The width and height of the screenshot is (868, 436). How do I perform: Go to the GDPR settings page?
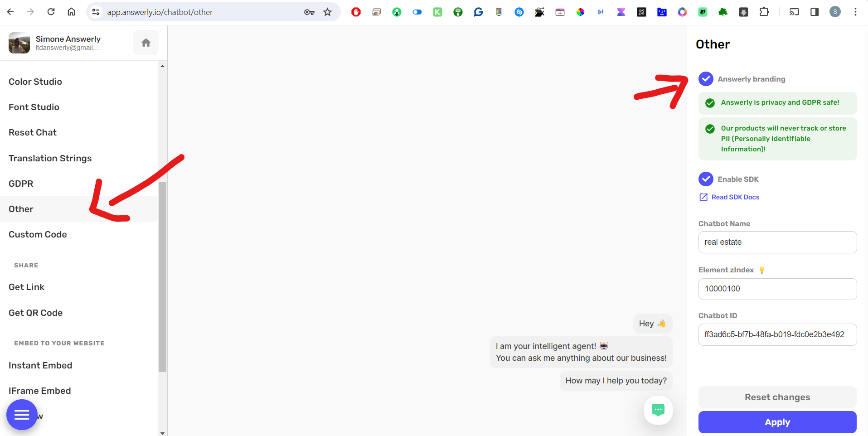(21, 184)
